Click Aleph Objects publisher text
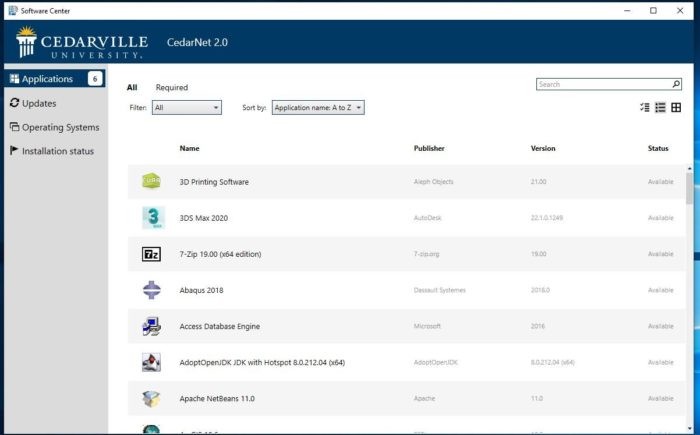 (433, 182)
